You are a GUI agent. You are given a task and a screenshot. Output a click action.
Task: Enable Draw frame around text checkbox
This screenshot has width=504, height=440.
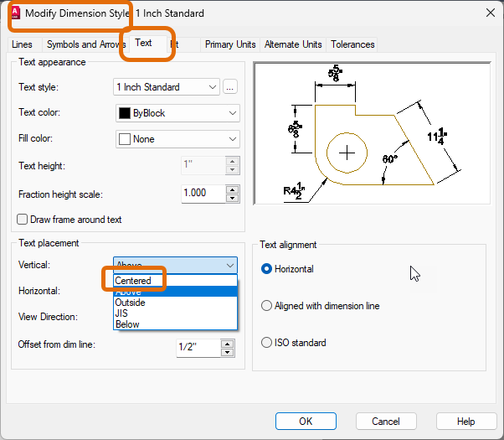click(x=22, y=220)
